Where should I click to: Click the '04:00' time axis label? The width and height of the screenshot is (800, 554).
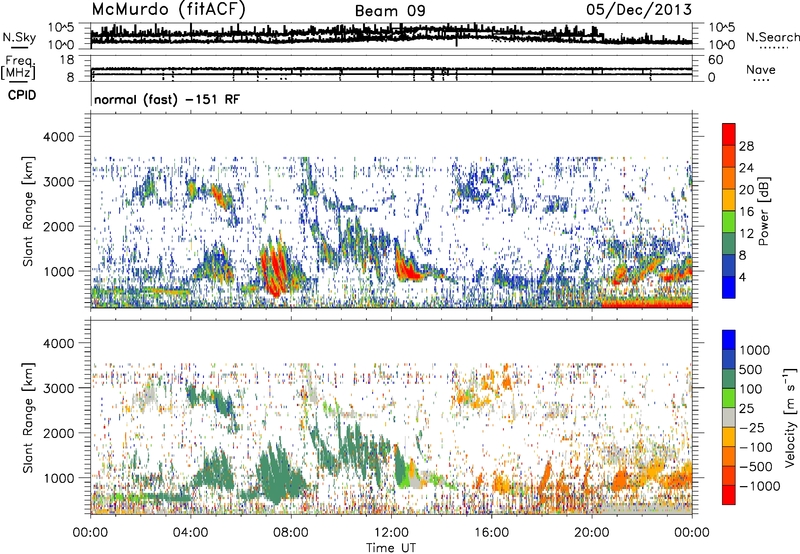(191, 533)
